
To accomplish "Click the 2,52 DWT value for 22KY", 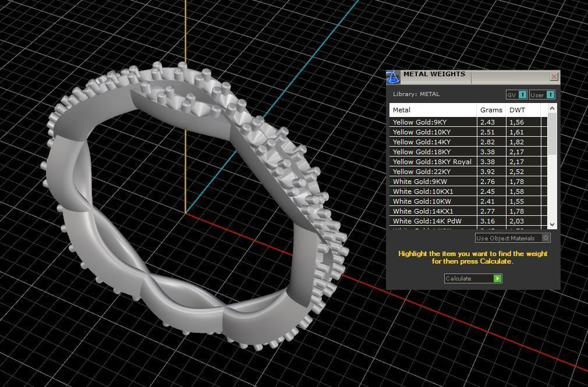I will click(517, 172).
